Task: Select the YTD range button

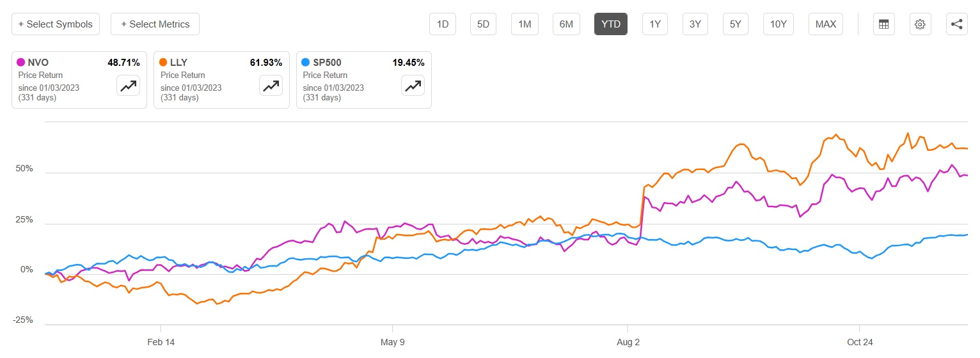Action: coord(611,24)
